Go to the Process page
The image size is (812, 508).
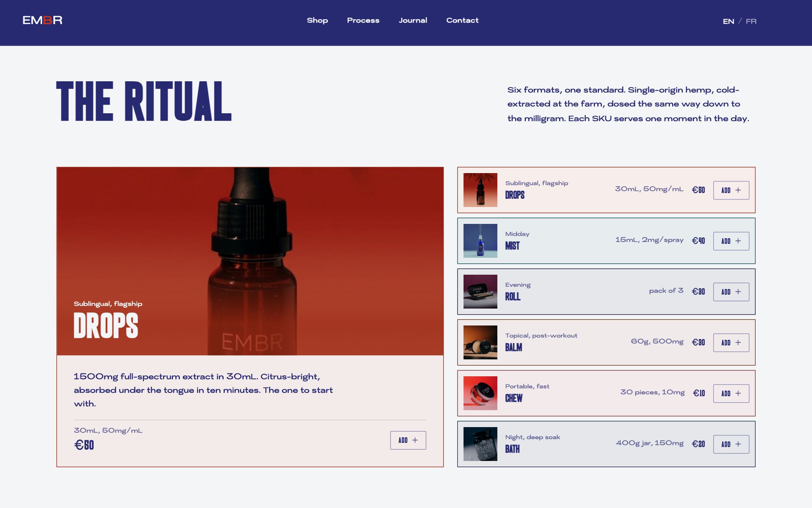(363, 20)
